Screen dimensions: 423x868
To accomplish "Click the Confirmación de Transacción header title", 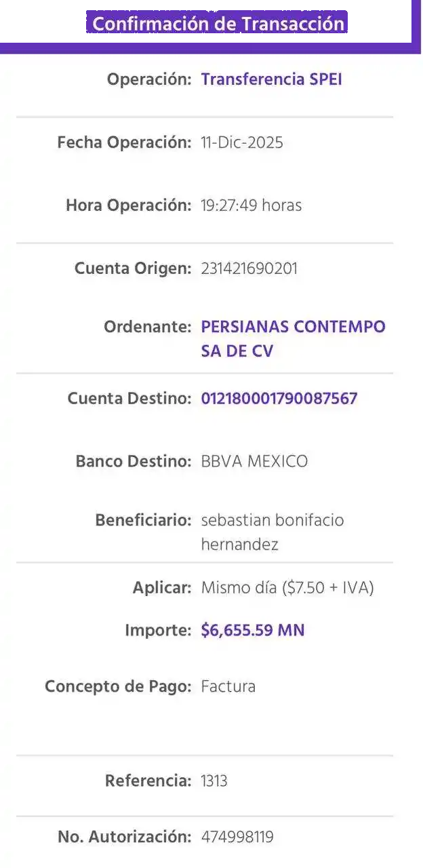I will coord(218,24).
